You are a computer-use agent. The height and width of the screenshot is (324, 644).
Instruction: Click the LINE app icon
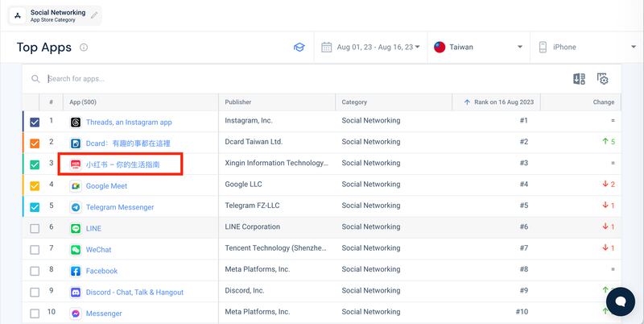(76, 229)
